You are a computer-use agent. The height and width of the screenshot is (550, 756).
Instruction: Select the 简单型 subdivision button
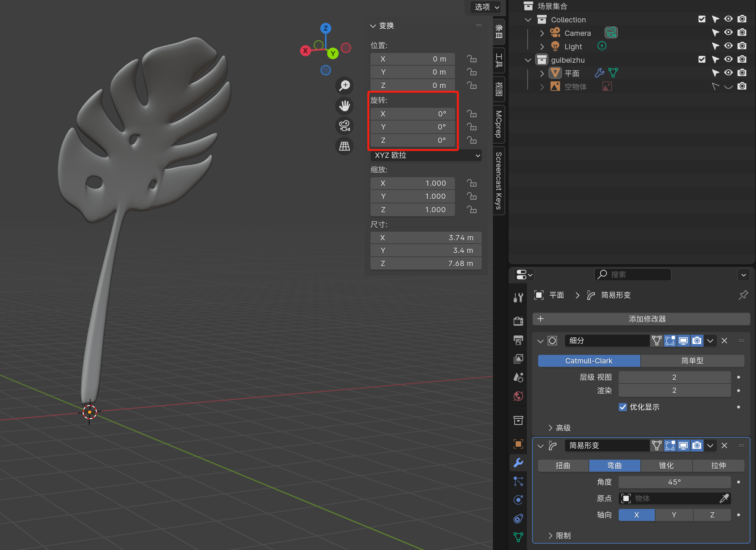point(692,361)
